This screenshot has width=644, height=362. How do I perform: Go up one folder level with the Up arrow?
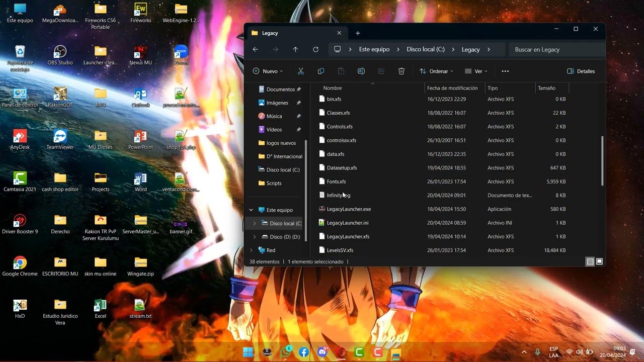click(x=295, y=49)
